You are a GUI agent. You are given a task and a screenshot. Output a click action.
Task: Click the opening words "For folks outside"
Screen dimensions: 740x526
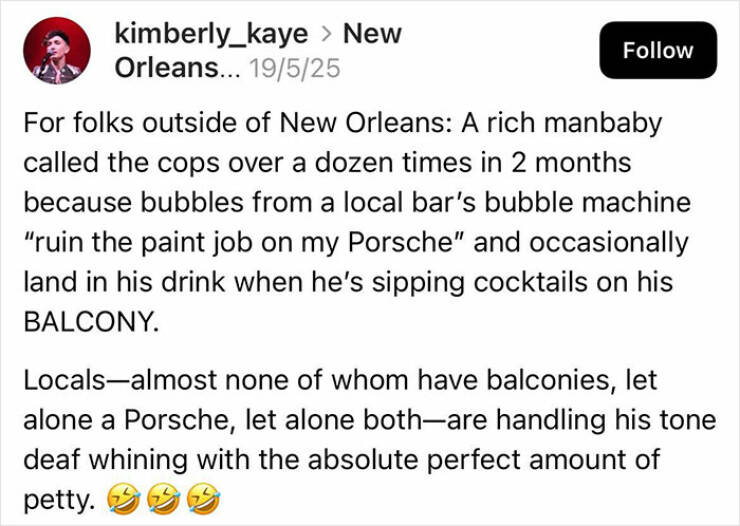tap(107, 125)
